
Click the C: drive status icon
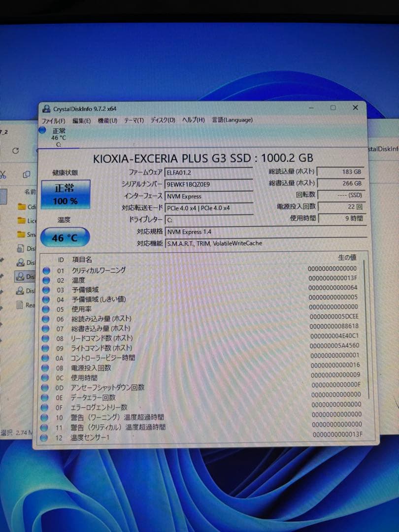(x=43, y=130)
